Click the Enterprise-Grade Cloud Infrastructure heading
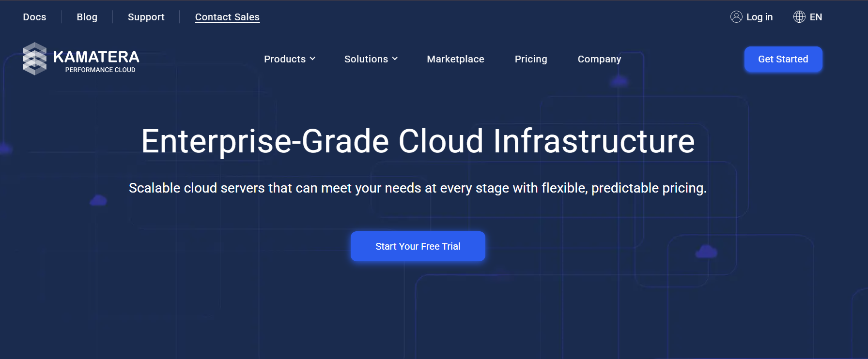This screenshot has width=868, height=359. click(x=418, y=141)
